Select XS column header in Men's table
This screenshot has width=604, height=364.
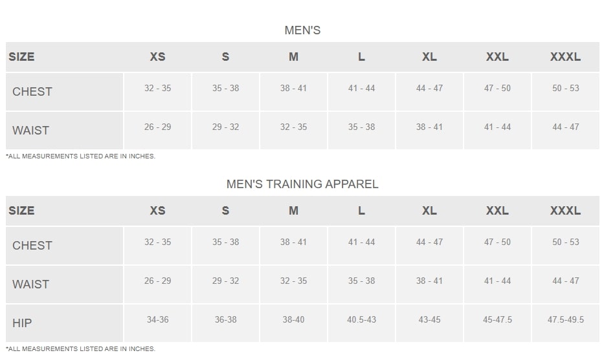(x=157, y=57)
